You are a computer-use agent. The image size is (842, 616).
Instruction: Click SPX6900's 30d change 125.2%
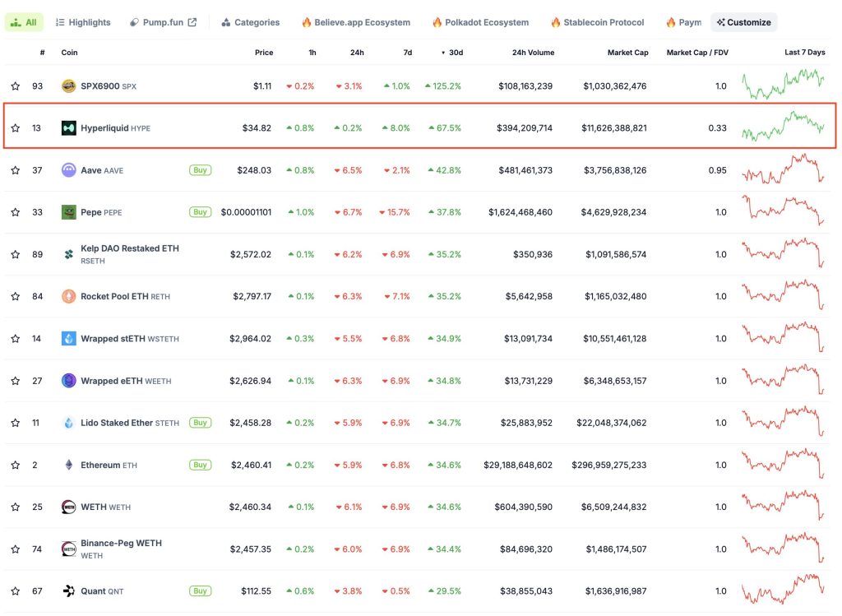point(443,86)
